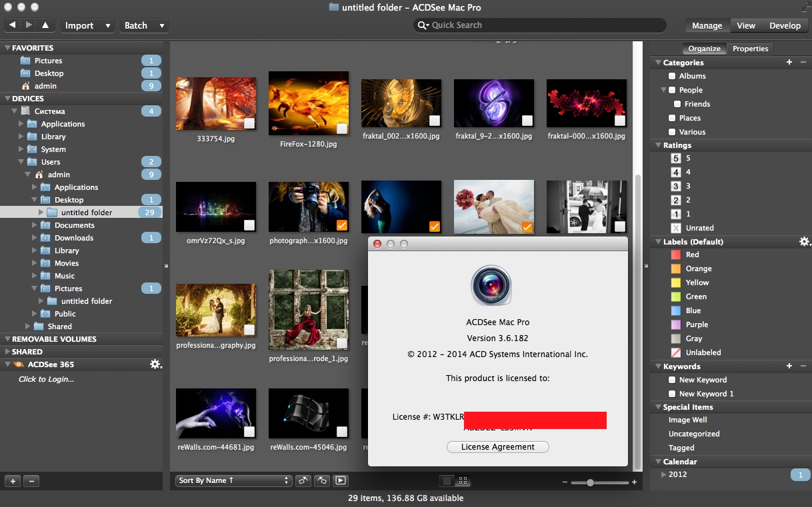
Task: Start the slideshow play button
Action: (x=340, y=480)
